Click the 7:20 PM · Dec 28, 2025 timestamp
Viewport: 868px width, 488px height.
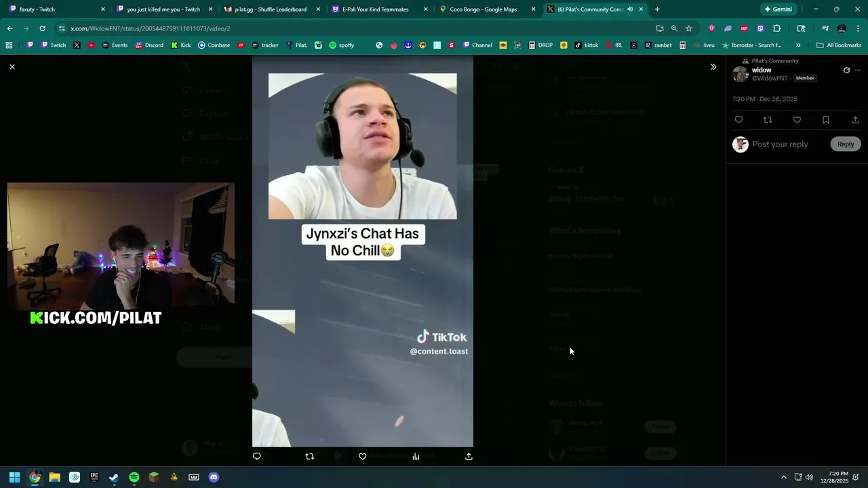point(765,99)
